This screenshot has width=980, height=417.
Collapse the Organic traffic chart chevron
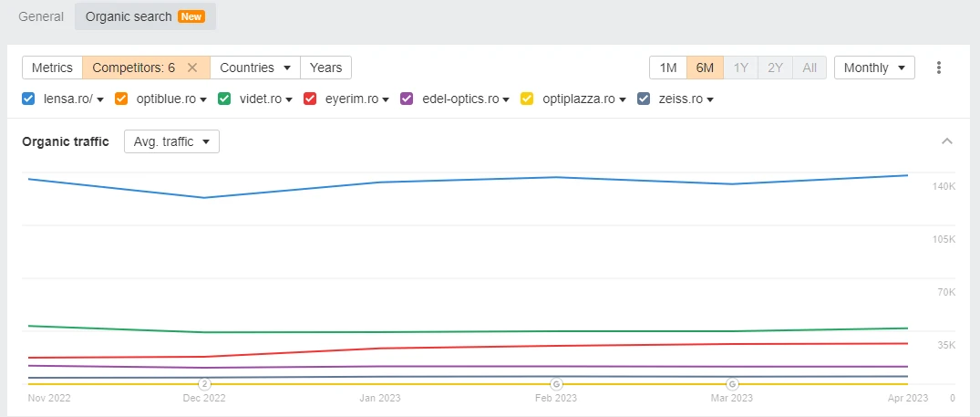pyautogui.click(x=947, y=141)
